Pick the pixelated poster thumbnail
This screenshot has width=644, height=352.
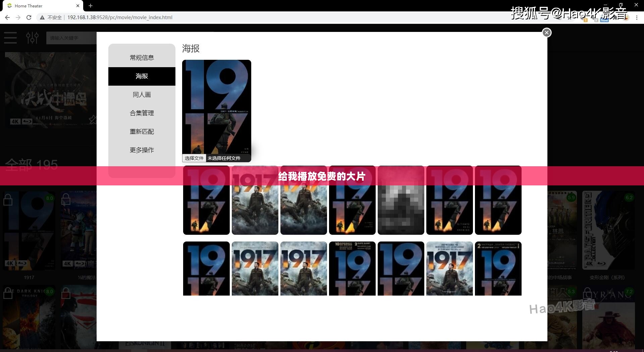click(x=401, y=200)
